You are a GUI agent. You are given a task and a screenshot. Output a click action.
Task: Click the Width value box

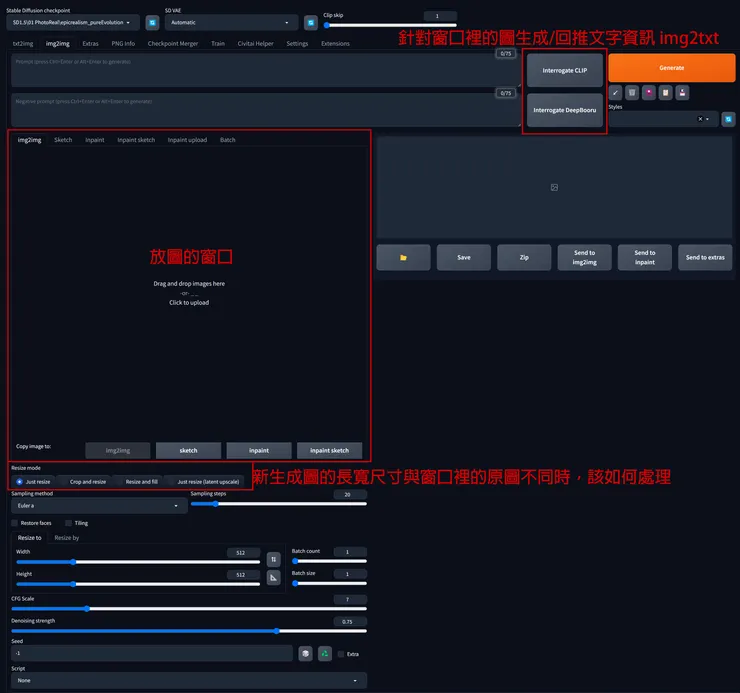243,552
